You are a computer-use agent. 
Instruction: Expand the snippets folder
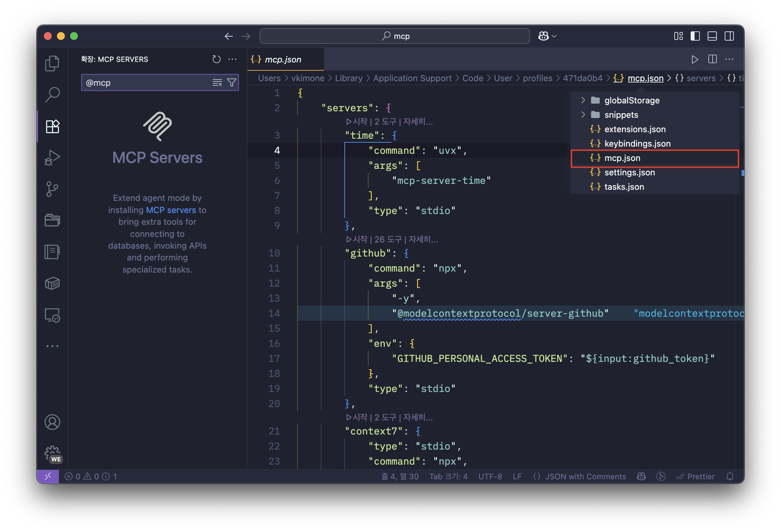click(x=582, y=115)
